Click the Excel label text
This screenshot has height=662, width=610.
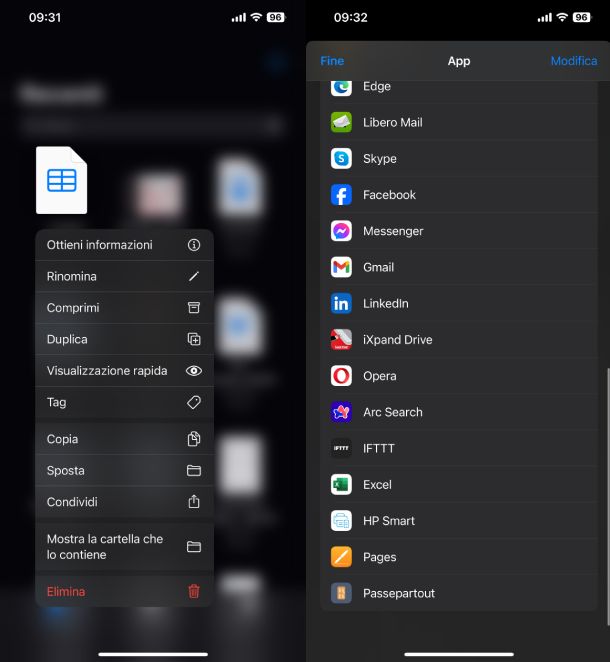point(377,485)
